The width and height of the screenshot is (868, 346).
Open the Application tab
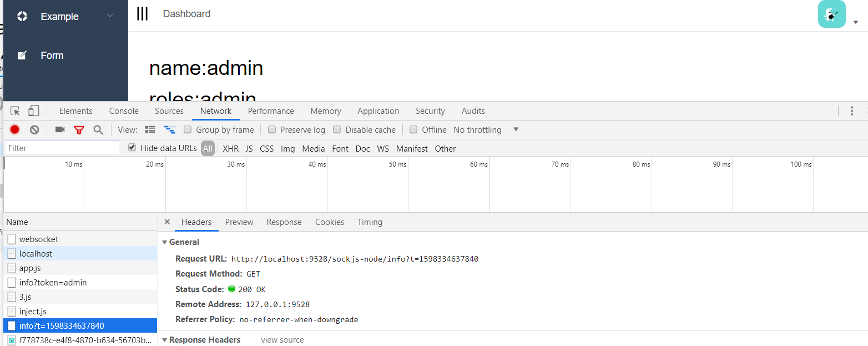[379, 111]
